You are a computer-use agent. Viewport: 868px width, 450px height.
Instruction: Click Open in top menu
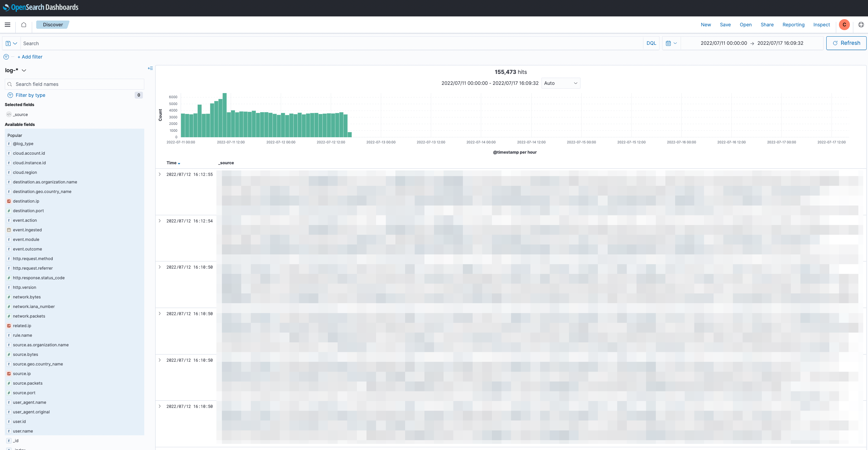pyautogui.click(x=746, y=25)
